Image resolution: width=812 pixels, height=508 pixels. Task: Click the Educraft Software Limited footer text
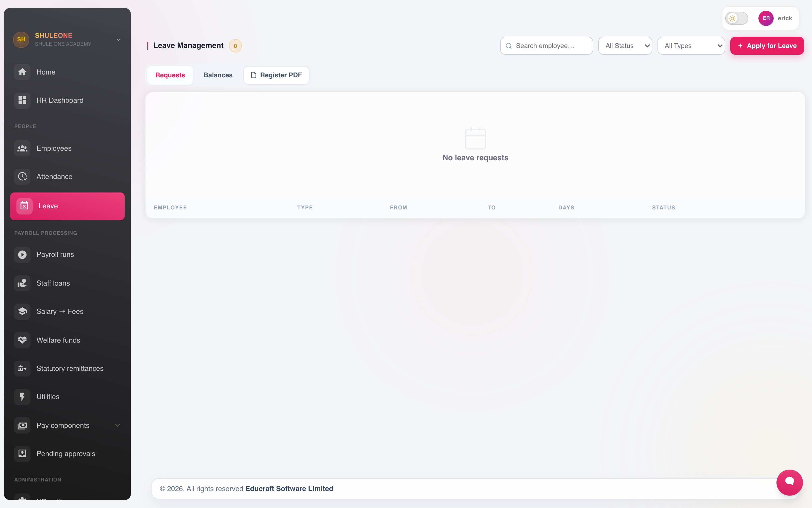pyautogui.click(x=289, y=489)
